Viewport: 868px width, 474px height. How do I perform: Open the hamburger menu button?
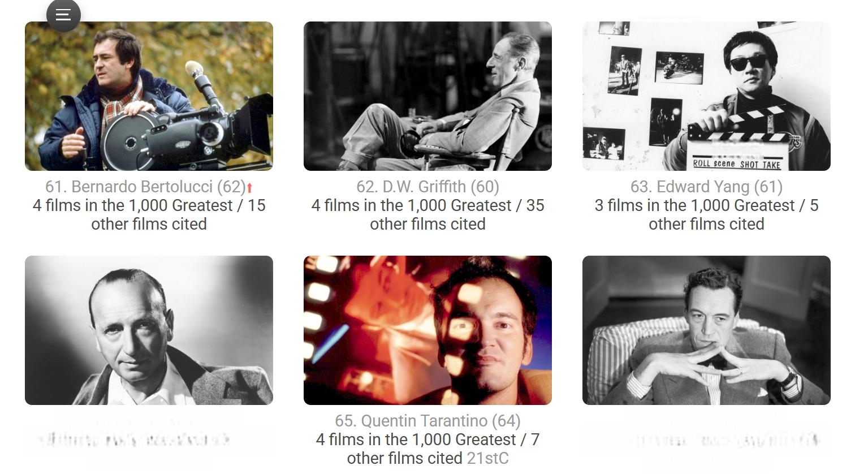click(63, 15)
